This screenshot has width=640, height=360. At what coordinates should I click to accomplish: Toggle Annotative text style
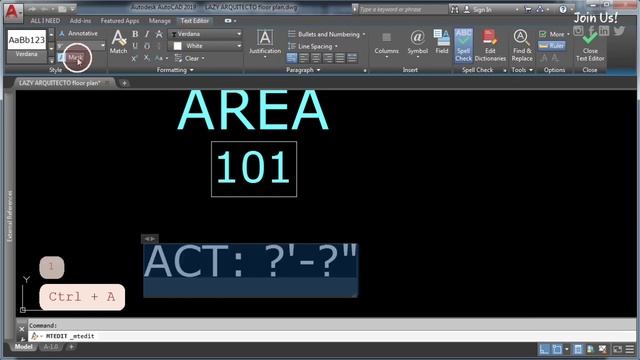78,33
